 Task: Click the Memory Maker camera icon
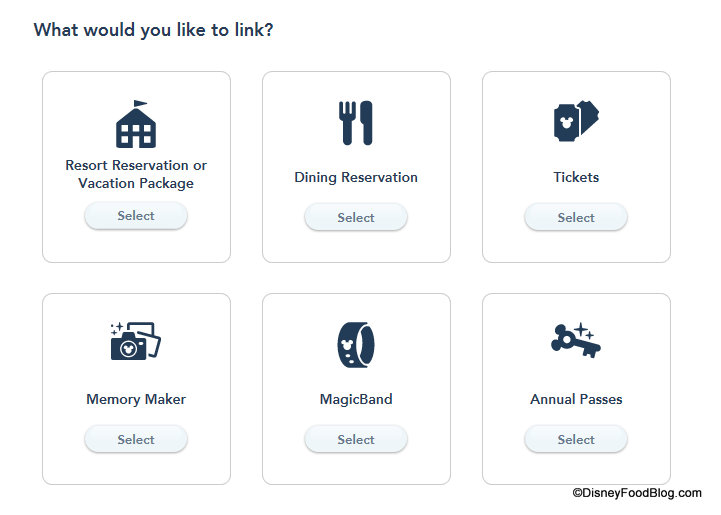[136, 342]
